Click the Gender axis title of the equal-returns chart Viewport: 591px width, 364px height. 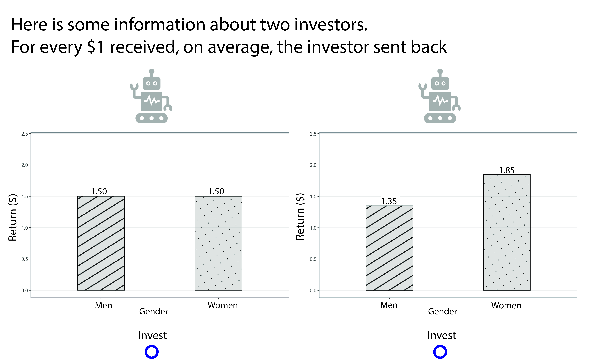pyautogui.click(x=153, y=311)
